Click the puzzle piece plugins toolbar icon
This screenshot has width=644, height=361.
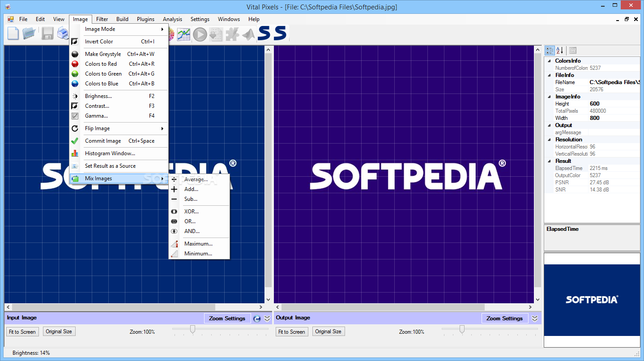pos(232,34)
